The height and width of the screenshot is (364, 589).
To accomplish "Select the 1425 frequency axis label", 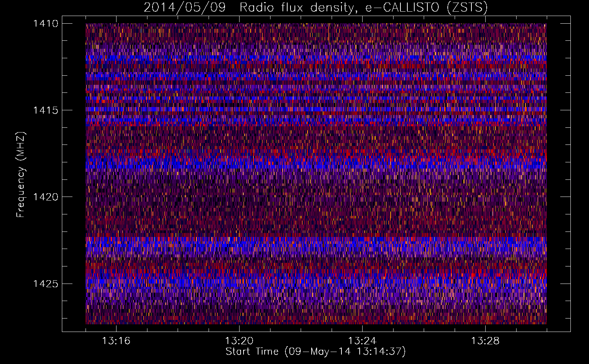I will pyautogui.click(x=45, y=284).
